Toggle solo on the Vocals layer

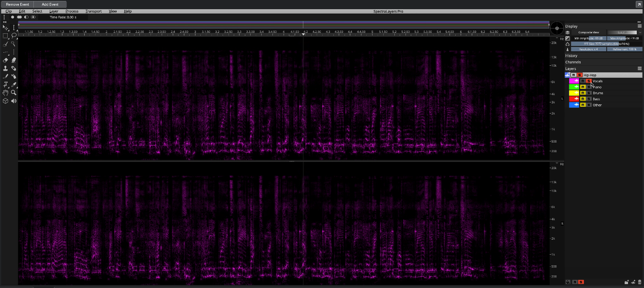589,81
